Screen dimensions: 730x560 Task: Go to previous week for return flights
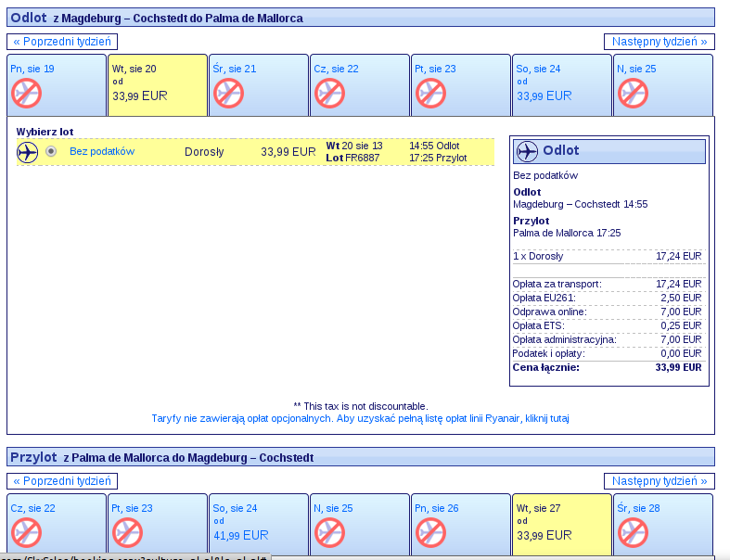[62, 481]
